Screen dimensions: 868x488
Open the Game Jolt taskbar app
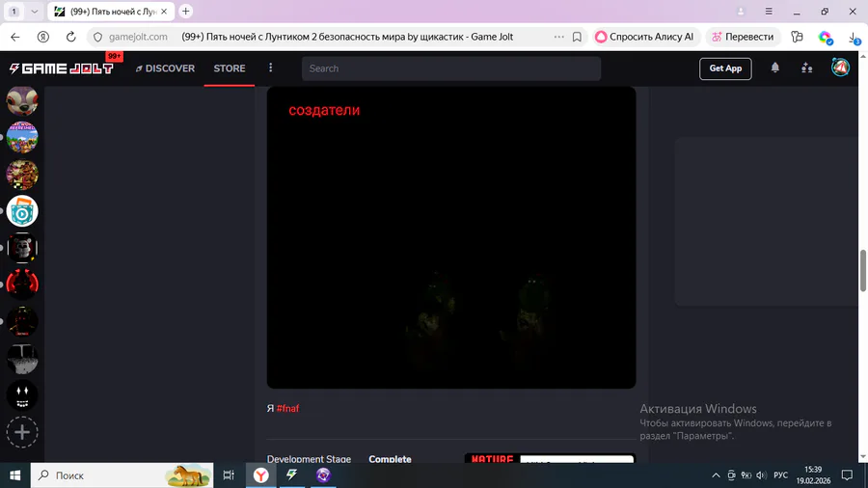(x=291, y=475)
